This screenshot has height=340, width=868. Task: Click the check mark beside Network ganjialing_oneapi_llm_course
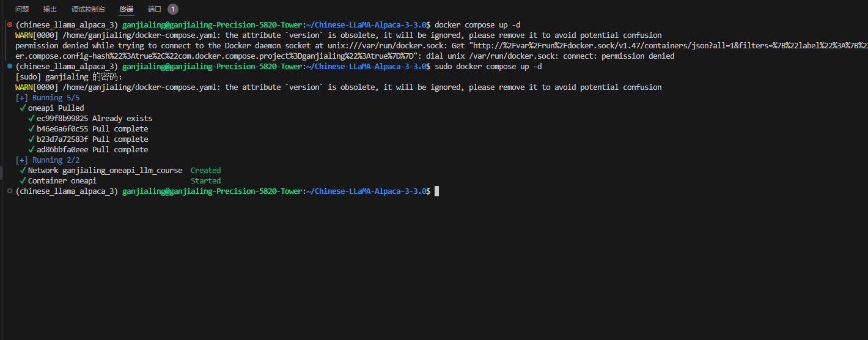23,171
